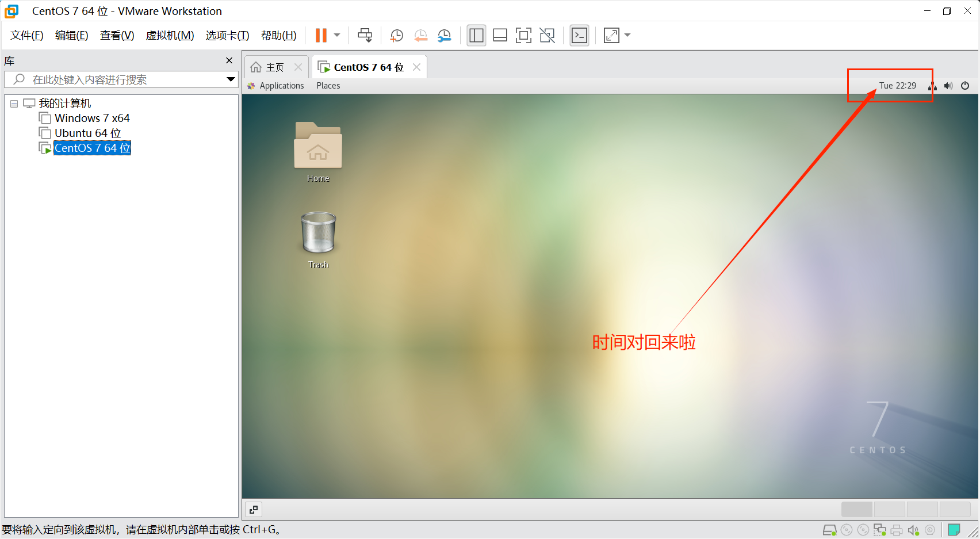Collapse the 我的计算机 tree node
The height and width of the screenshot is (539, 980).
pyautogui.click(x=14, y=104)
